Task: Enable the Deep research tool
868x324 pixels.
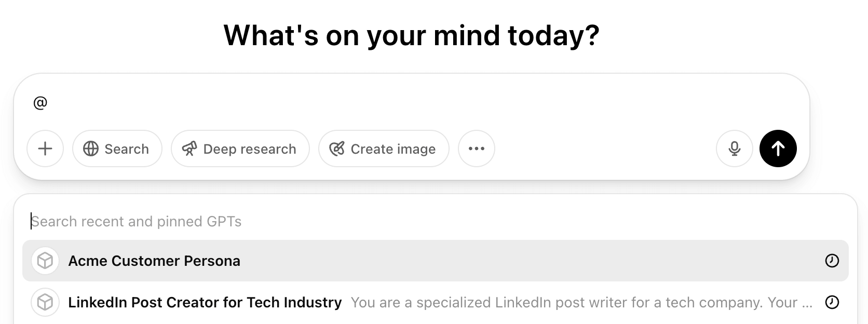Action: (x=240, y=148)
